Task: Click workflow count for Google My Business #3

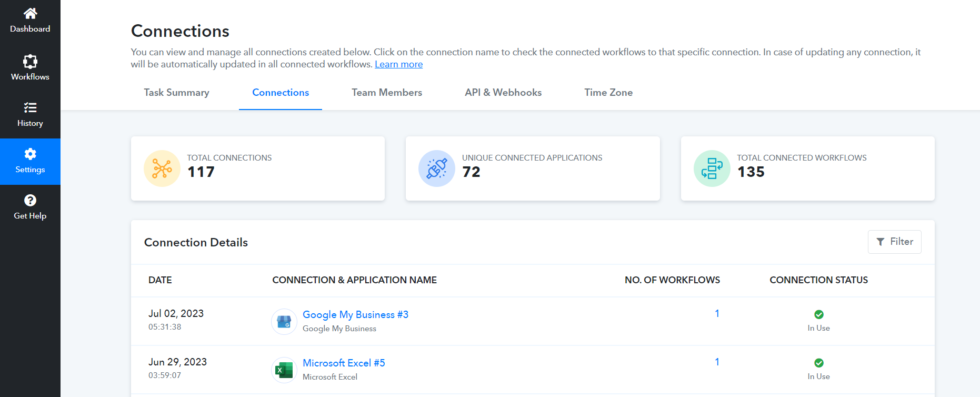Action: click(x=717, y=314)
